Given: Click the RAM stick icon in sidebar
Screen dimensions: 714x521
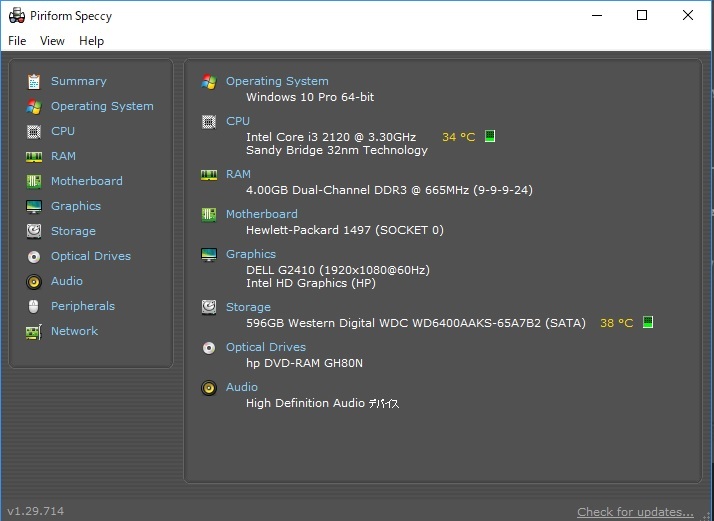Looking at the screenshot, I should click(34, 157).
